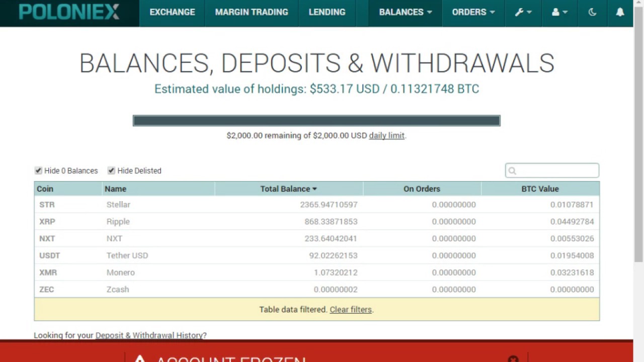Click the coin search input field

(552, 170)
